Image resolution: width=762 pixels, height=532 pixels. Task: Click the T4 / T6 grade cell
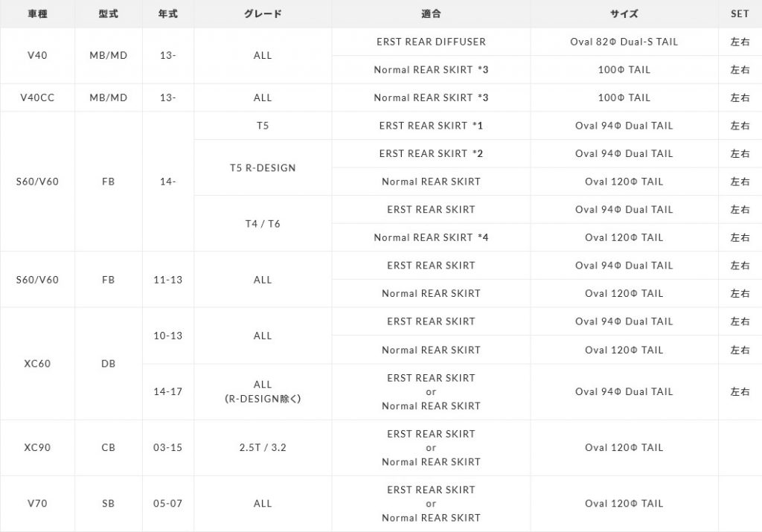click(263, 223)
